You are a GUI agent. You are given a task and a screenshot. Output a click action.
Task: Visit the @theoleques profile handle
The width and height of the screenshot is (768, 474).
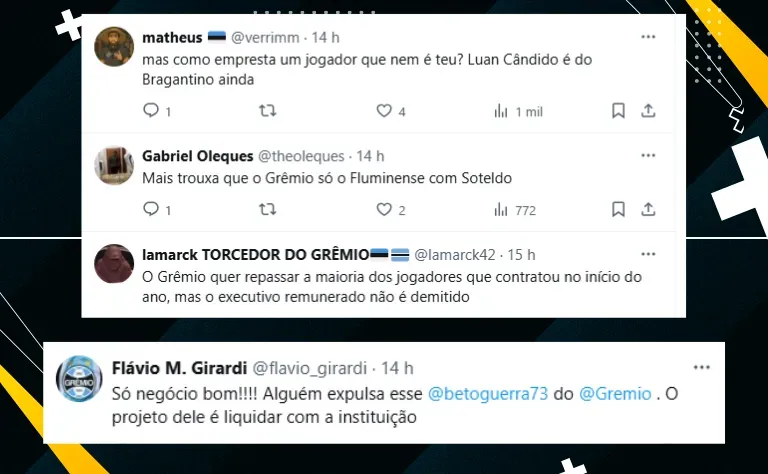tap(301, 156)
